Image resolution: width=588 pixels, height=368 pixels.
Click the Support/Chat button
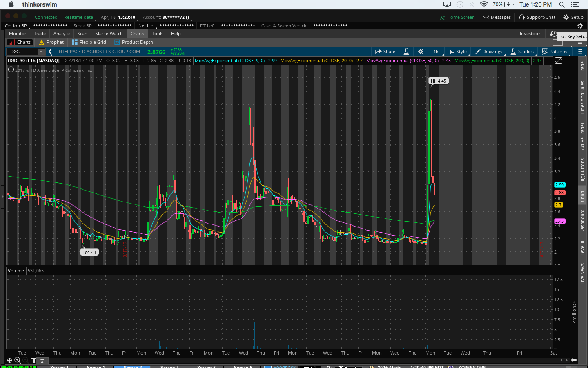click(537, 17)
